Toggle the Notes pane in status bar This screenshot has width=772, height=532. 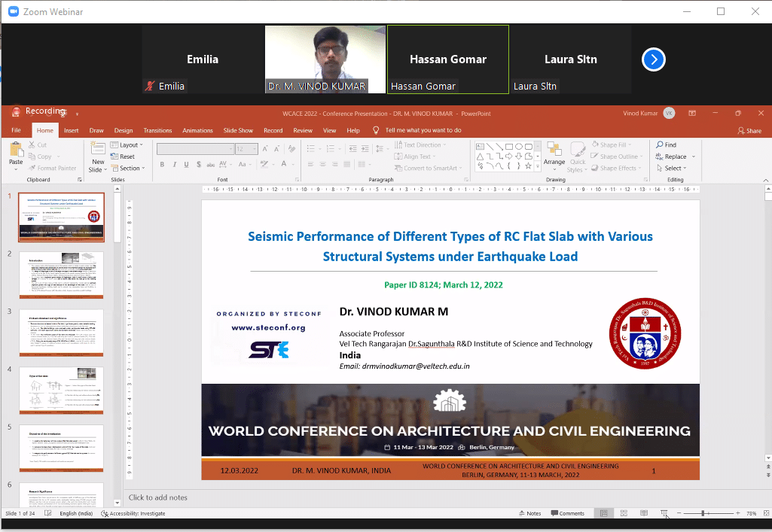[529, 513]
